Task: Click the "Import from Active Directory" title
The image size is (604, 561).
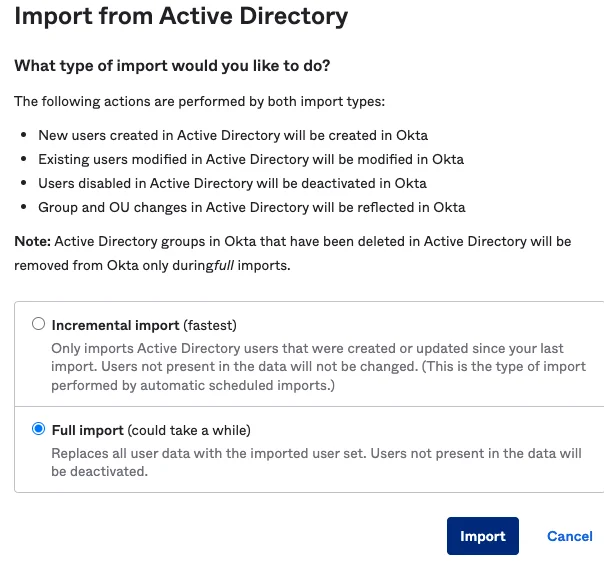Action: (x=181, y=16)
